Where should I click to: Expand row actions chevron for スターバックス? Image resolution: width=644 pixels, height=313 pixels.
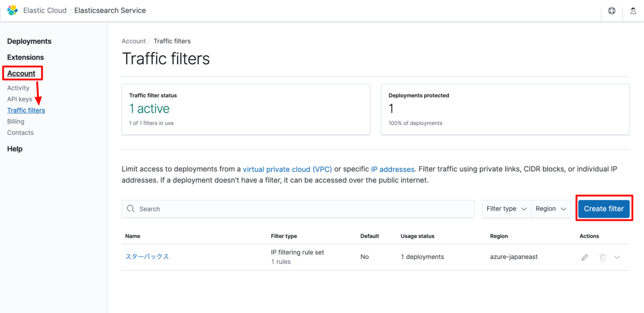point(617,257)
